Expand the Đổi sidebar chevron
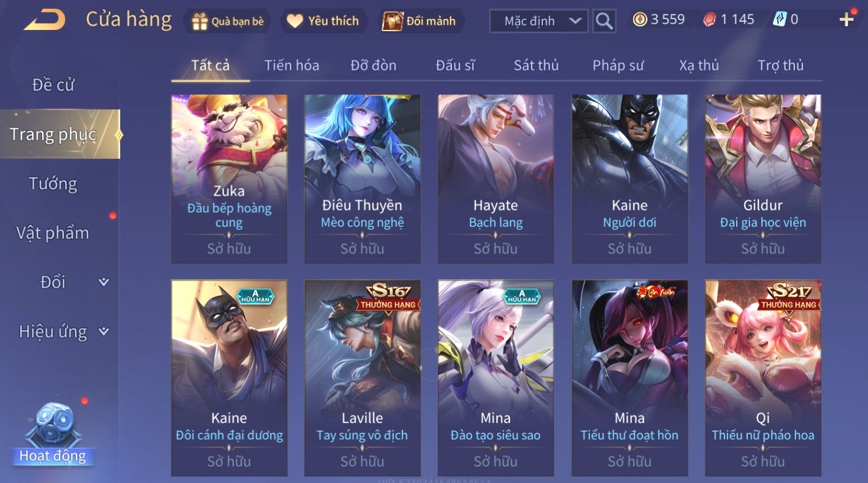 point(104,282)
